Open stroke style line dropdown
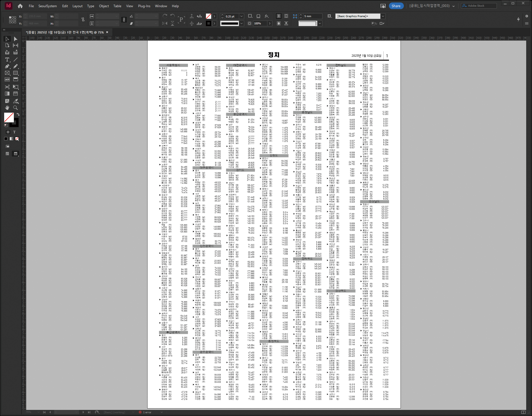This screenshot has height=416, width=532. [x=241, y=24]
